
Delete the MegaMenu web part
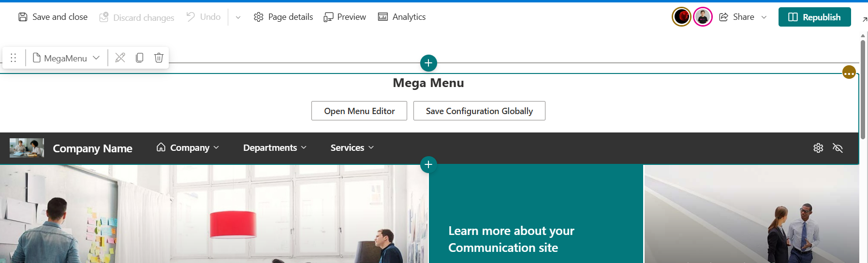click(159, 58)
